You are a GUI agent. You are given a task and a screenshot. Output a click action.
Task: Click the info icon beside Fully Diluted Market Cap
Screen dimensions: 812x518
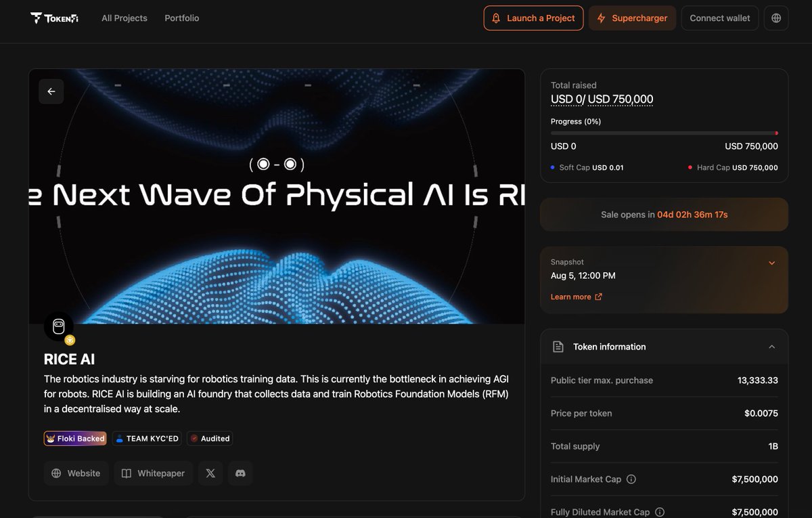pyautogui.click(x=660, y=513)
